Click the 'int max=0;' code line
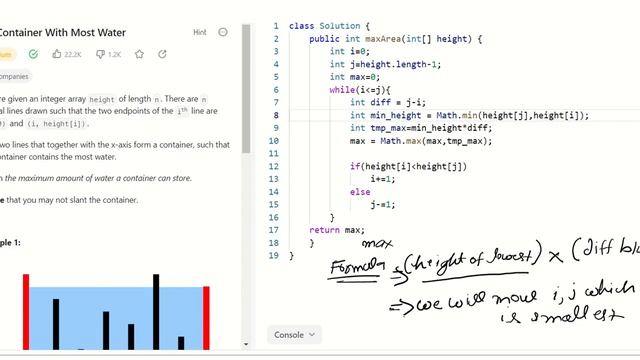This screenshot has height=360, width=640. tap(355, 77)
